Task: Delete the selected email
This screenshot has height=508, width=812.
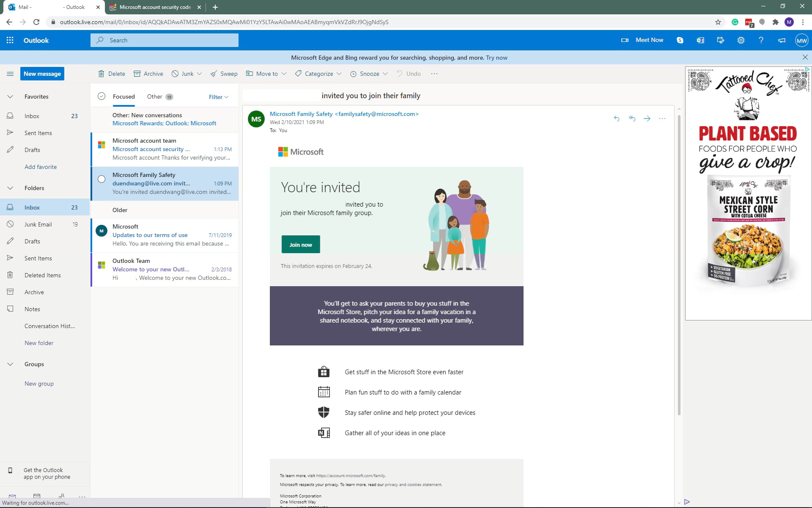Action: pyautogui.click(x=112, y=74)
